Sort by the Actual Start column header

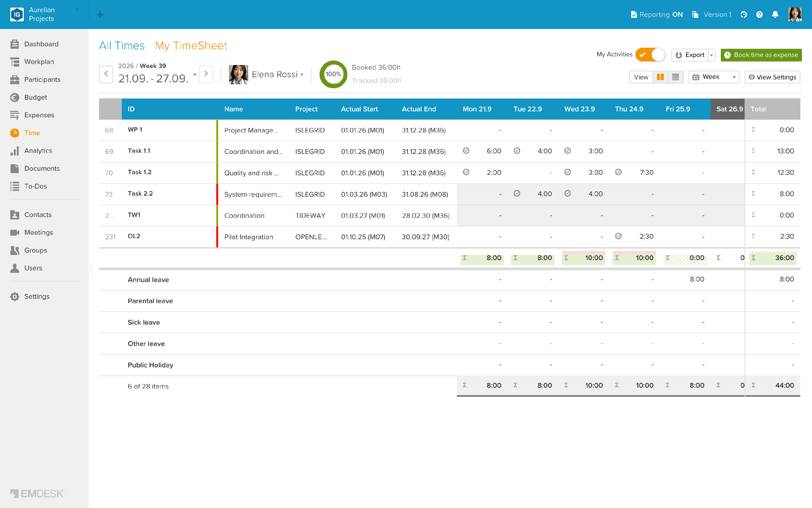click(x=359, y=109)
